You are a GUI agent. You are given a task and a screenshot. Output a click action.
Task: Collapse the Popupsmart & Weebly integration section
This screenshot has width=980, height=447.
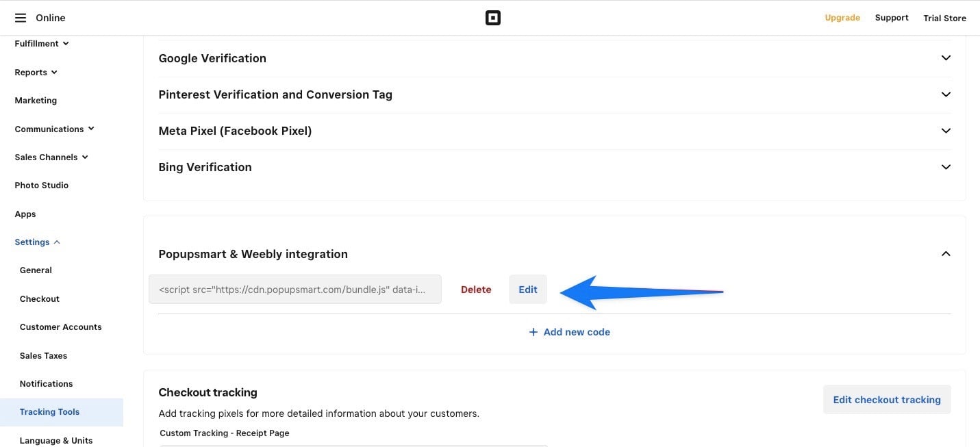coord(946,254)
